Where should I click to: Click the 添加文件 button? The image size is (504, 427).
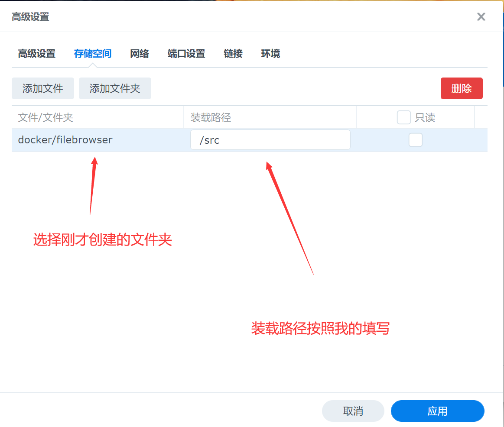(43, 89)
